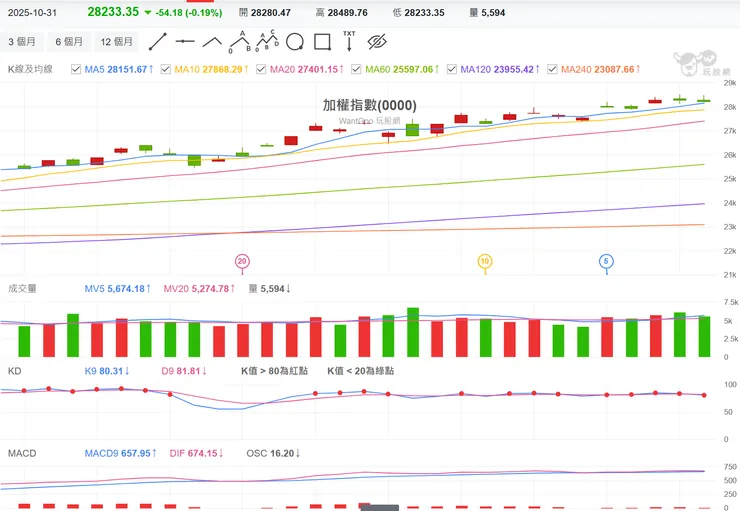The image size is (740, 511).
Task: Click the blue 5-day marker pin
Action: 606,261
